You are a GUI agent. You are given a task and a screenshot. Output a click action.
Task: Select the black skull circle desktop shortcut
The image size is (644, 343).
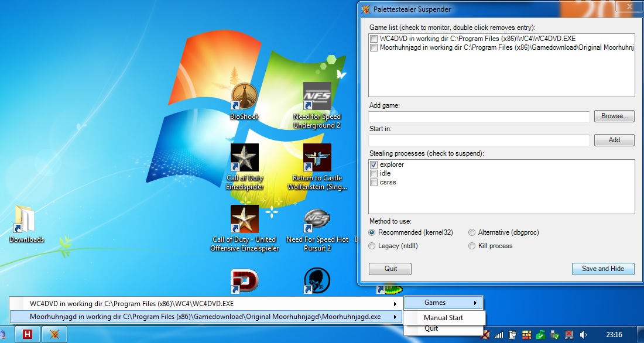point(317,282)
